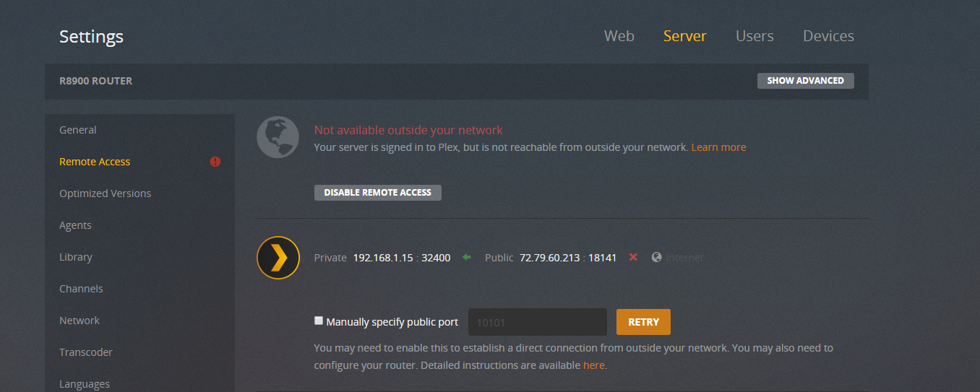Go to the Users tab
This screenshot has width=980, height=392.
click(755, 36)
